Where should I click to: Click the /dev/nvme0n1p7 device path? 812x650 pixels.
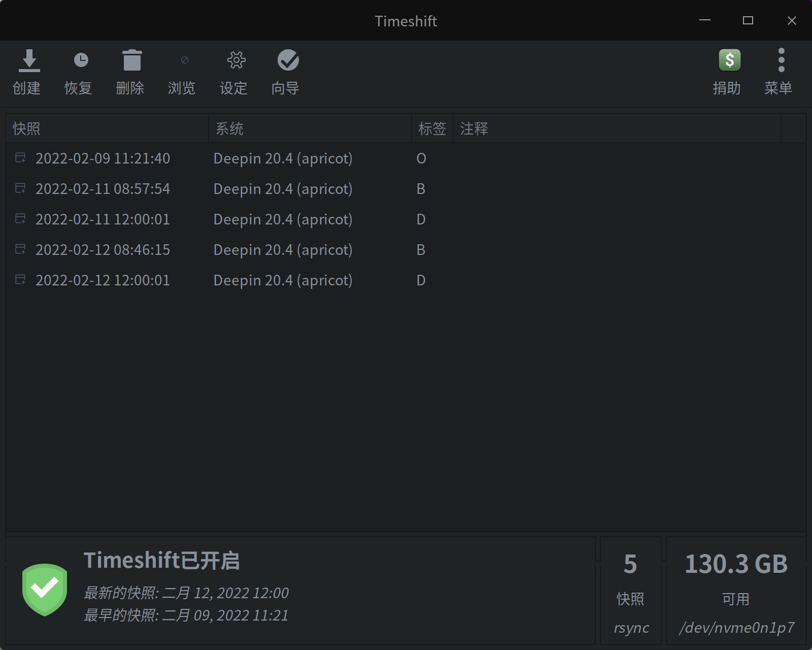pyautogui.click(x=737, y=628)
